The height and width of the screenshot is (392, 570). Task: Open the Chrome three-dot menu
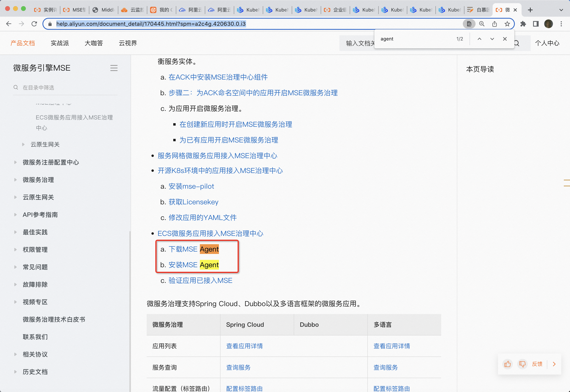click(561, 24)
